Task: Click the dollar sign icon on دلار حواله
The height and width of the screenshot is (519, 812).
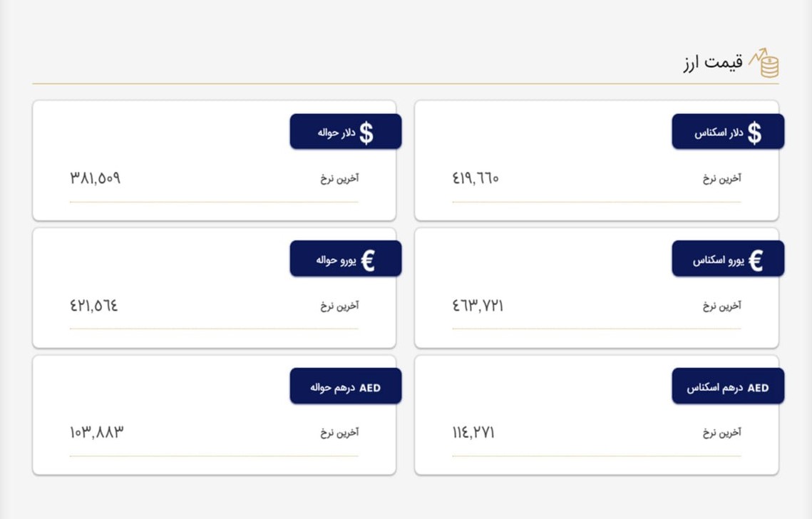Action: pos(366,133)
